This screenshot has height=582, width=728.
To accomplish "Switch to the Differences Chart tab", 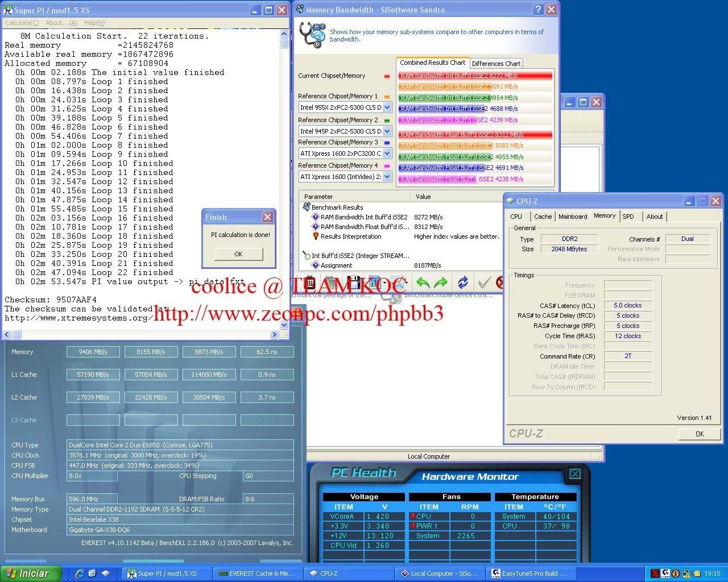I will pyautogui.click(x=496, y=64).
